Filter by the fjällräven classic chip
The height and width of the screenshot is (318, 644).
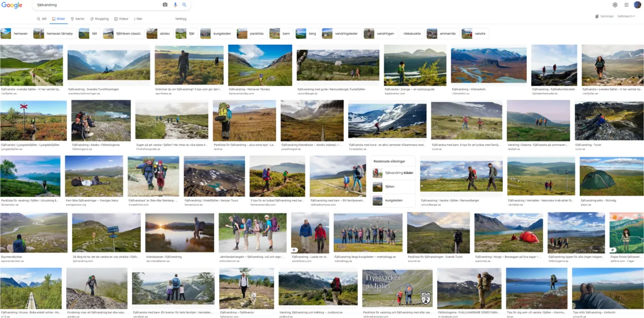click(x=123, y=34)
